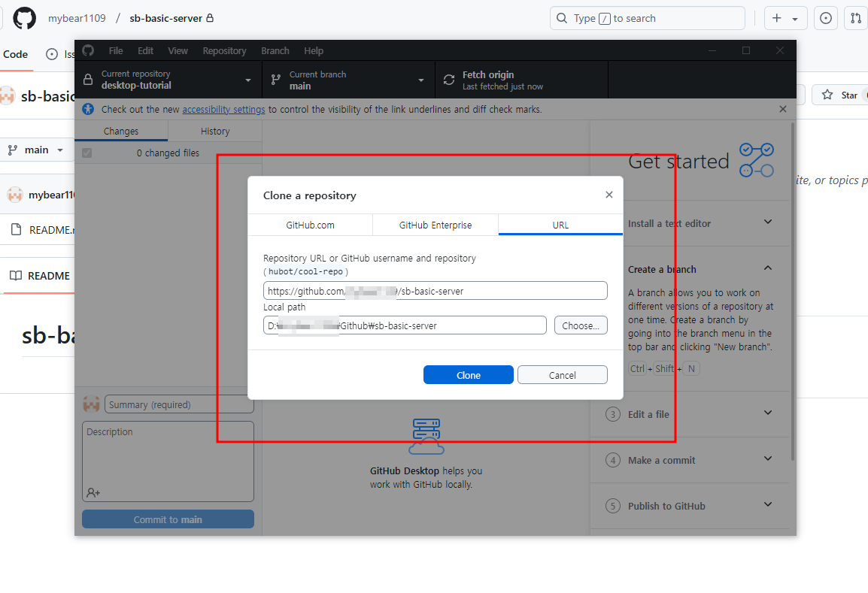Click the branch icon beside Current branch

click(276, 80)
